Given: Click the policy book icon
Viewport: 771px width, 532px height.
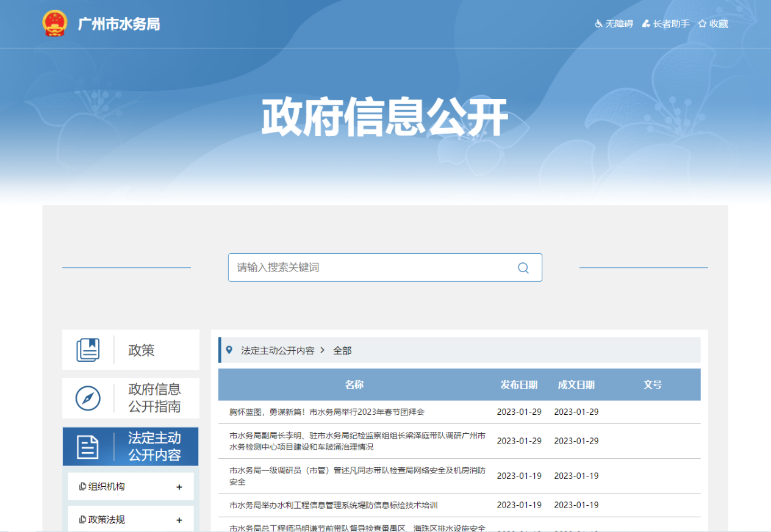Looking at the screenshot, I should 88,350.
